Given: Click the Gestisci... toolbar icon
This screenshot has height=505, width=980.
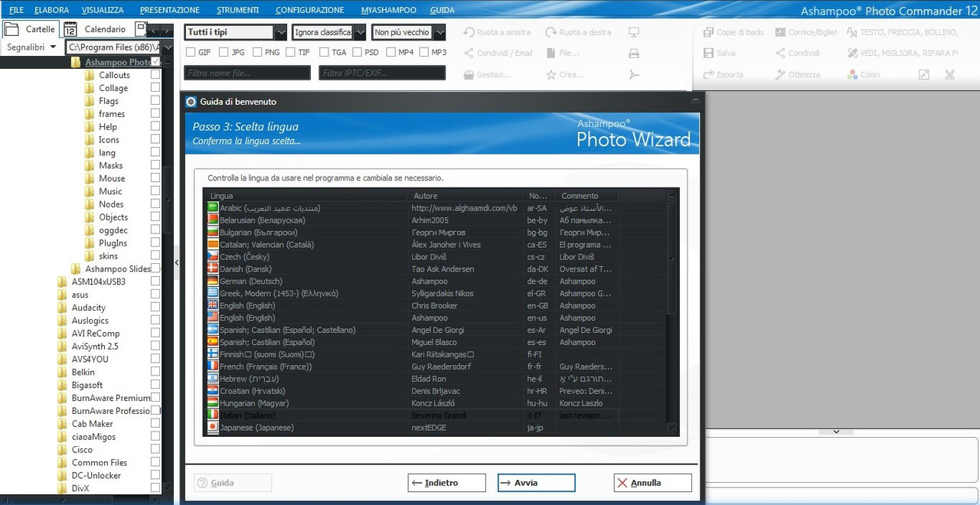Looking at the screenshot, I should (x=469, y=75).
